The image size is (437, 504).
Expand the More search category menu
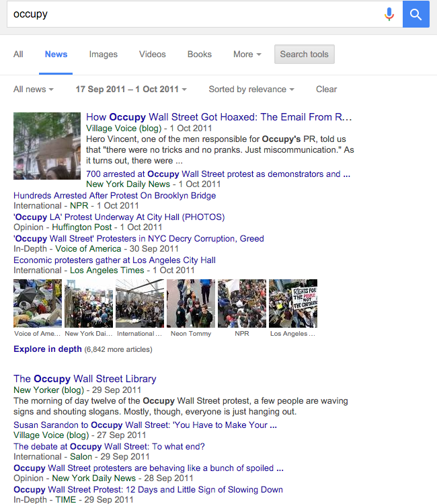pos(247,55)
